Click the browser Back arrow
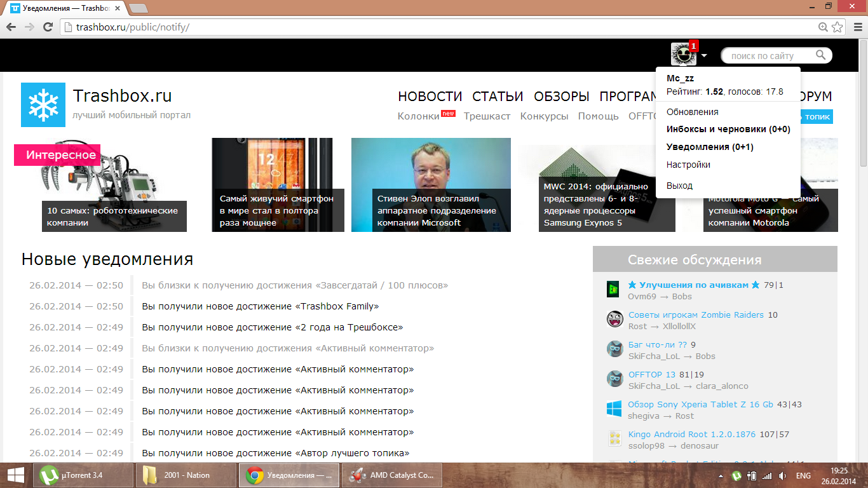The image size is (868, 488). point(11,27)
